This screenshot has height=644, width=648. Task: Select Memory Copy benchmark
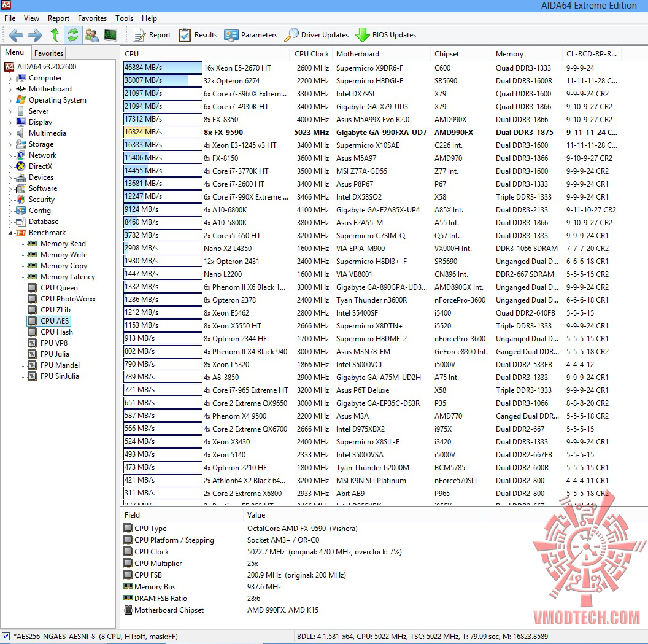[58, 266]
